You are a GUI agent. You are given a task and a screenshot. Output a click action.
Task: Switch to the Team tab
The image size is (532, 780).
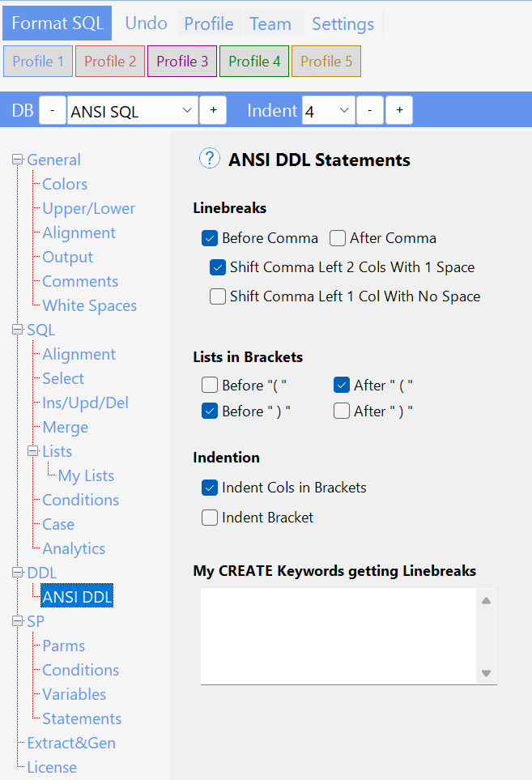270,23
